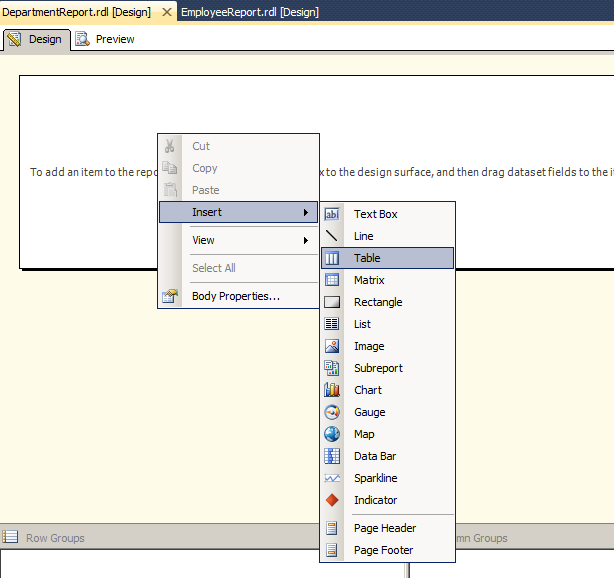
Task: Expand the Insert submenu arrow
Action: pos(305,212)
